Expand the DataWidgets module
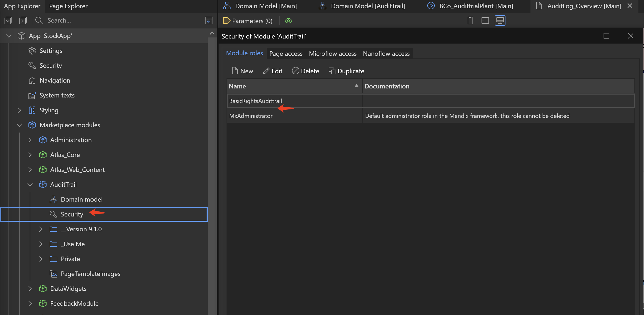Viewport: 644px width, 315px height. click(30, 289)
